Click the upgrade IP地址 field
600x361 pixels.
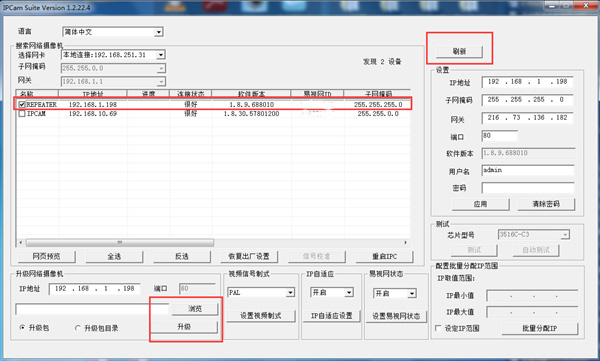(x=95, y=289)
